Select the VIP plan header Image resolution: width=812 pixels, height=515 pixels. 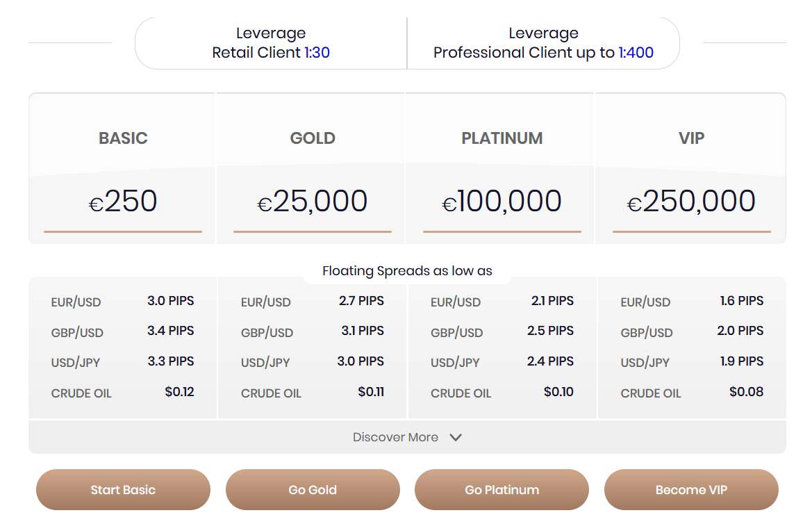[x=691, y=138]
